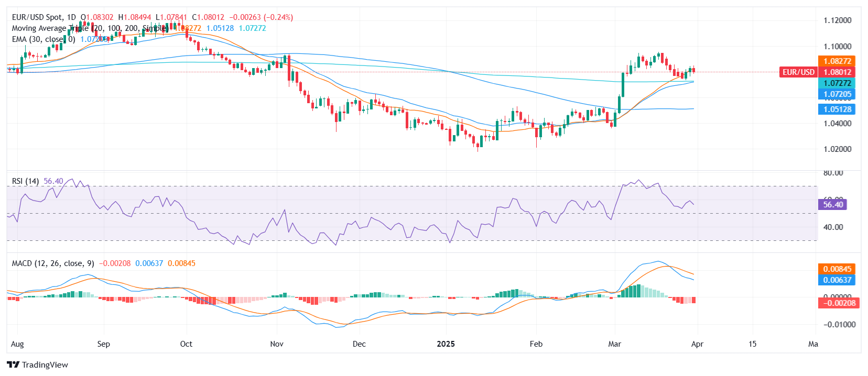Open the RSI (14) indicator legend
Viewport: 868px width, 376px height.
pos(25,181)
